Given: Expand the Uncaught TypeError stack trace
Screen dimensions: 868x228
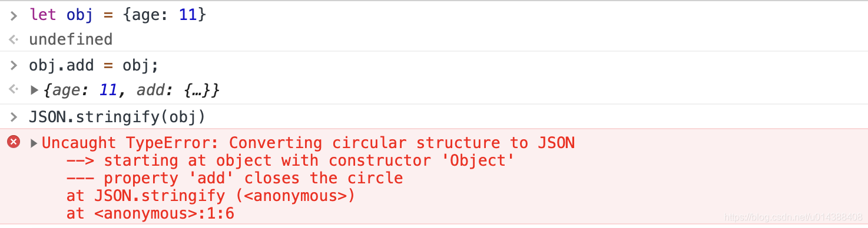Looking at the screenshot, I should [x=34, y=143].
